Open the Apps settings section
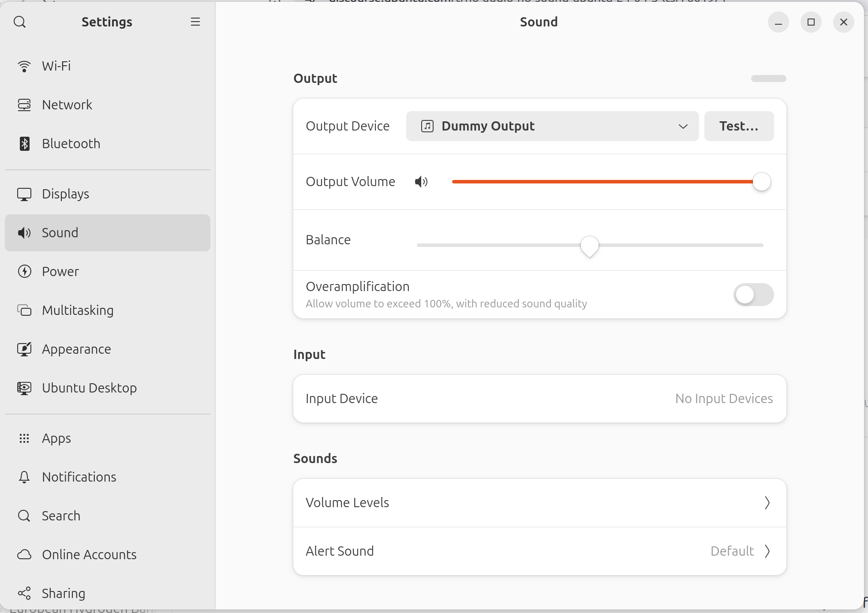Image resolution: width=868 pixels, height=613 pixels. [56, 438]
